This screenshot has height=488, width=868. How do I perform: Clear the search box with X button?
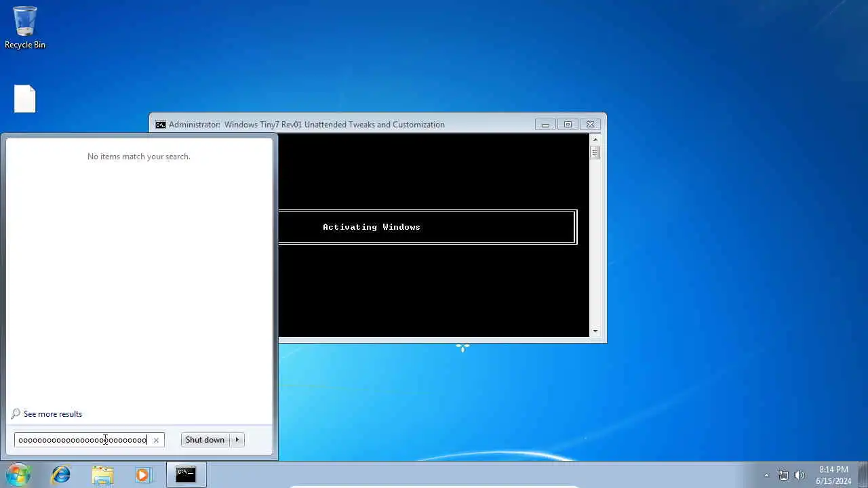[x=156, y=440]
